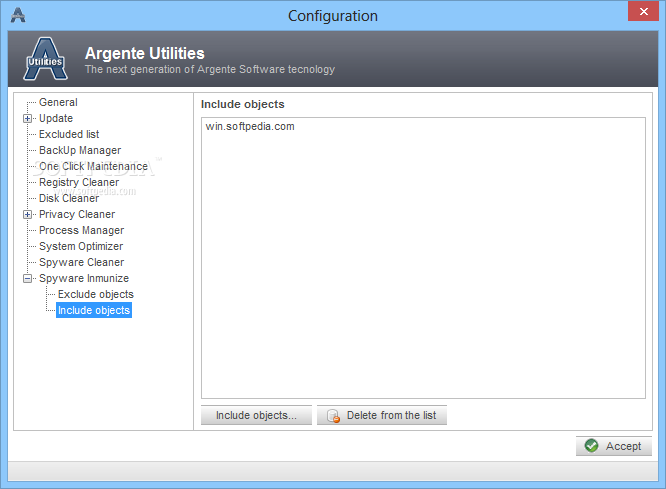Click the Argente Utilities logo in header
Screen dimensions: 666x489
(45, 59)
